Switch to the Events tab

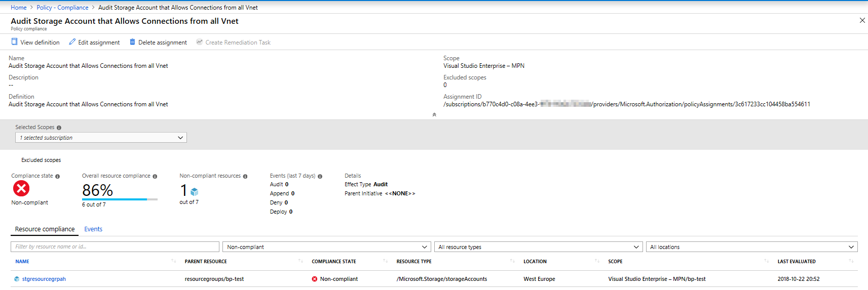pos(93,229)
